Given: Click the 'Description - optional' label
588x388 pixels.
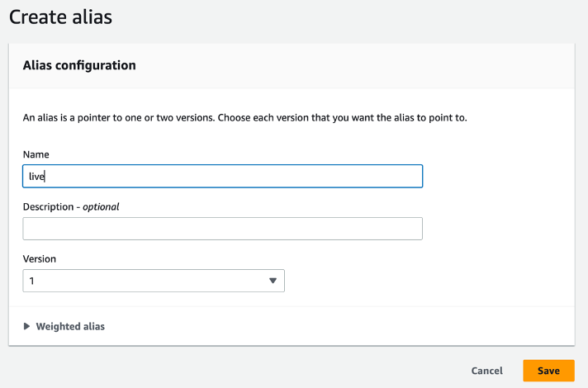Looking at the screenshot, I should [71, 206].
